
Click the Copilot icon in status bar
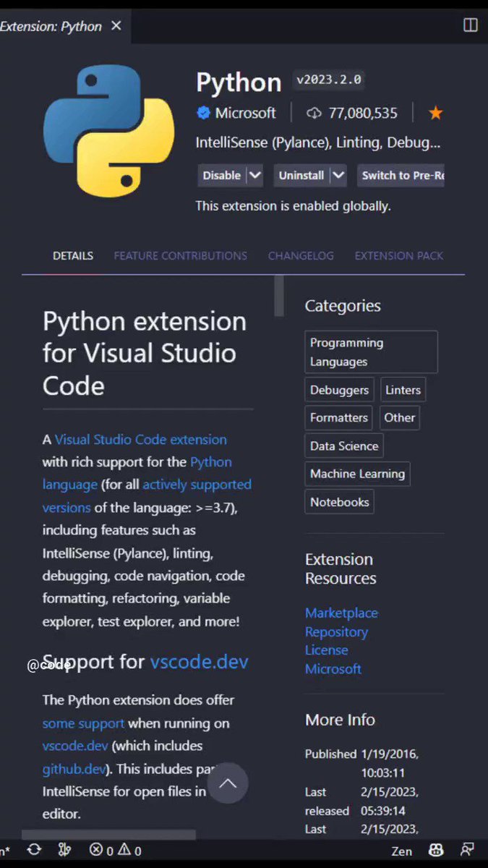pos(436,851)
